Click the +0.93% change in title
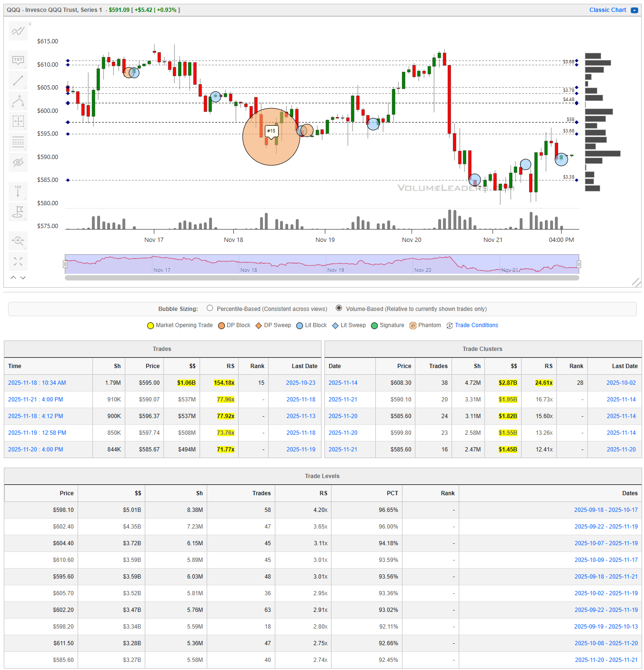 tap(167, 10)
